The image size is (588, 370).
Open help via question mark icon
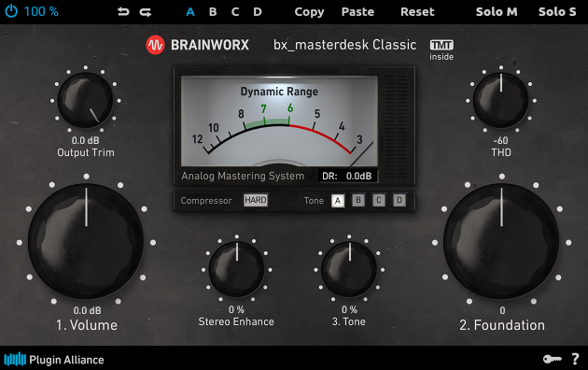[575, 359]
